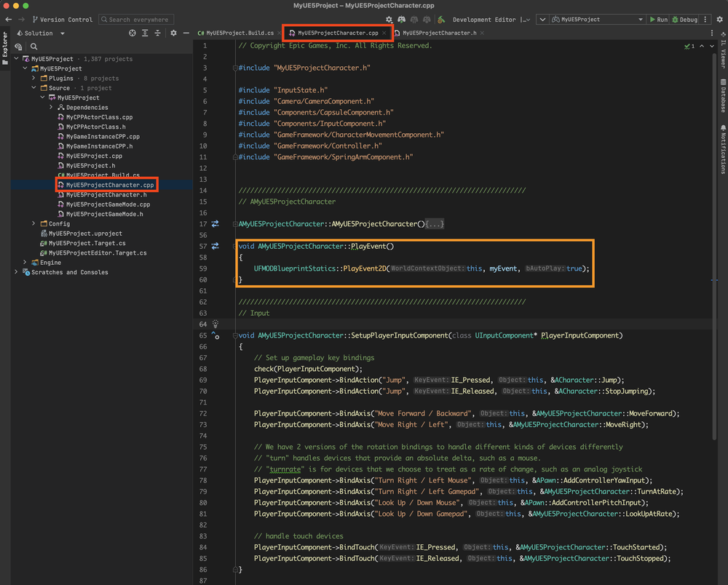The width and height of the screenshot is (728, 585).
Task: Go back with the left arrow
Action: pos(8,20)
